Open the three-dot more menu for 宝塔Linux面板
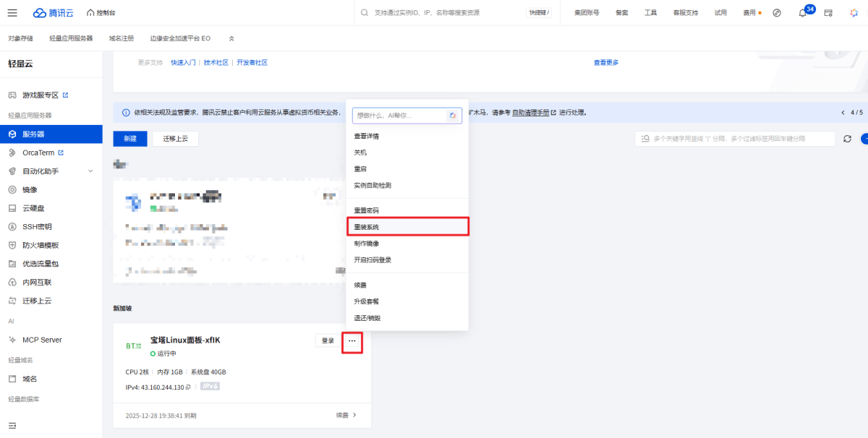 point(352,340)
